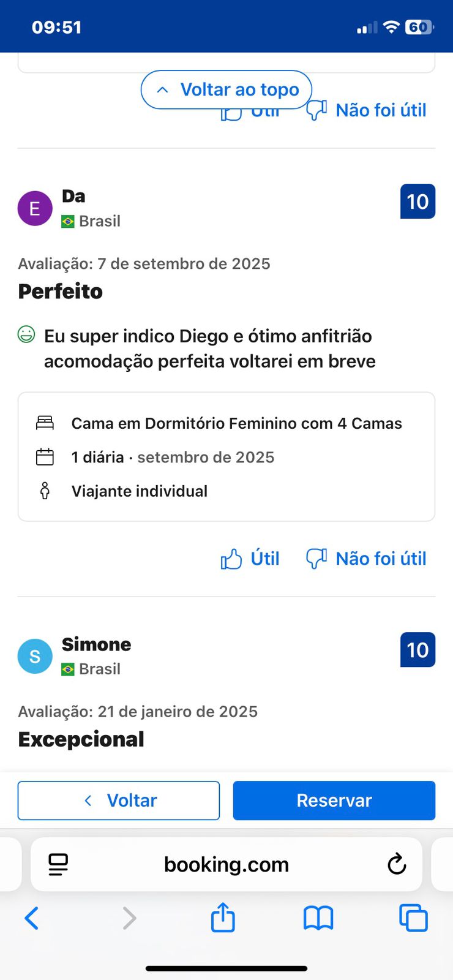Click thumbs-down icon on Da's review
The width and height of the screenshot is (453, 980).
(x=316, y=559)
